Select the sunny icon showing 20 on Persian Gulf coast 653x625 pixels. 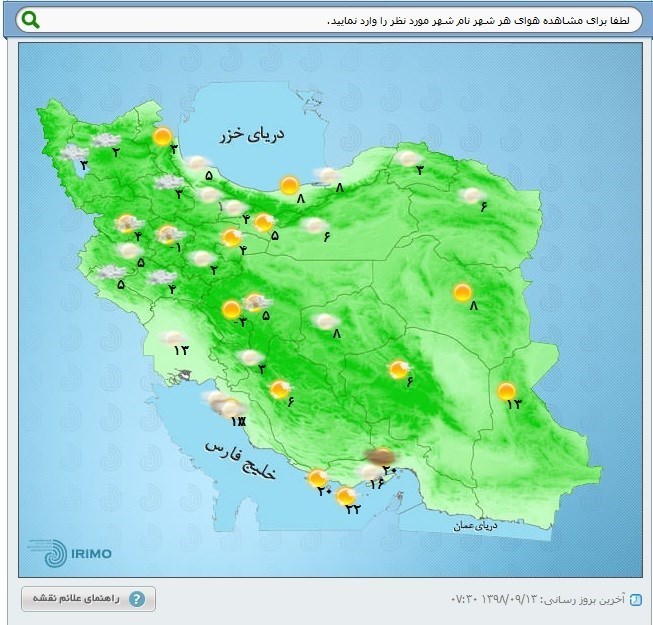tap(317, 478)
